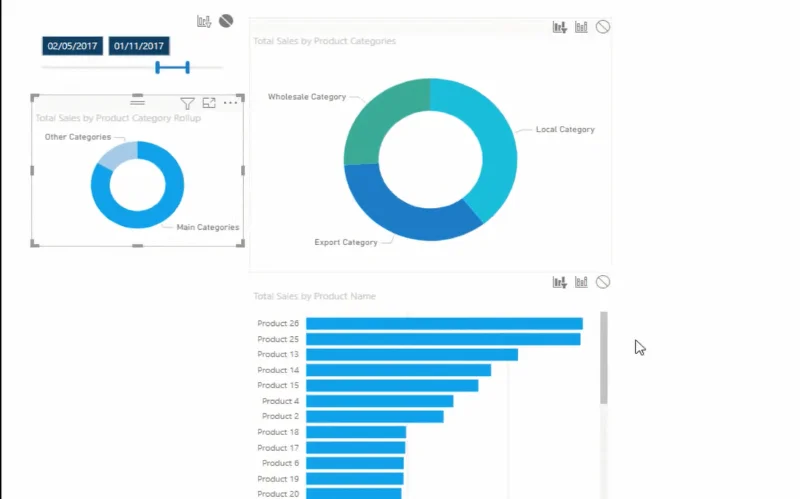Image resolution: width=800 pixels, height=499 pixels.
Task: Click the Product 26 bar
Action: point(444,323)
